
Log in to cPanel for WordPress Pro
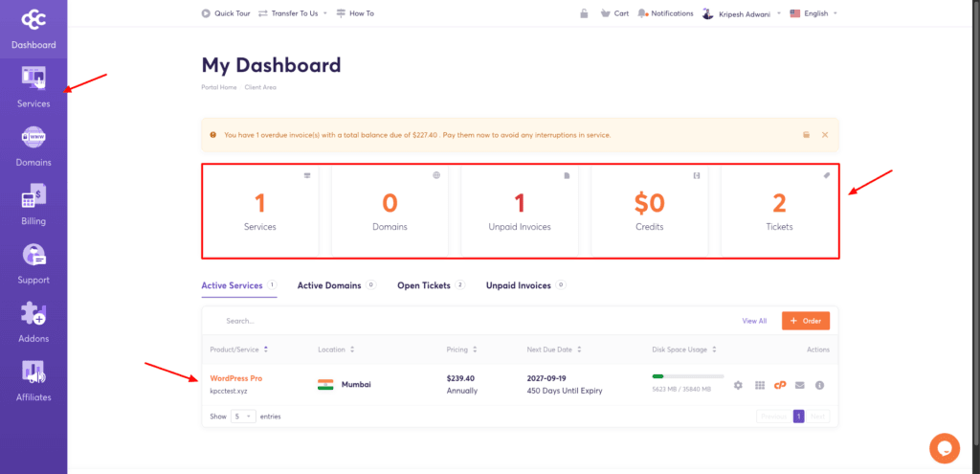point(779,385)
